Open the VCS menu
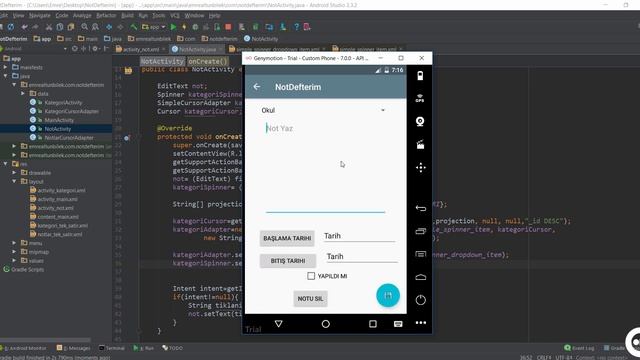The height and width of the screenshot is (360, 640). [x=175, y=16]
